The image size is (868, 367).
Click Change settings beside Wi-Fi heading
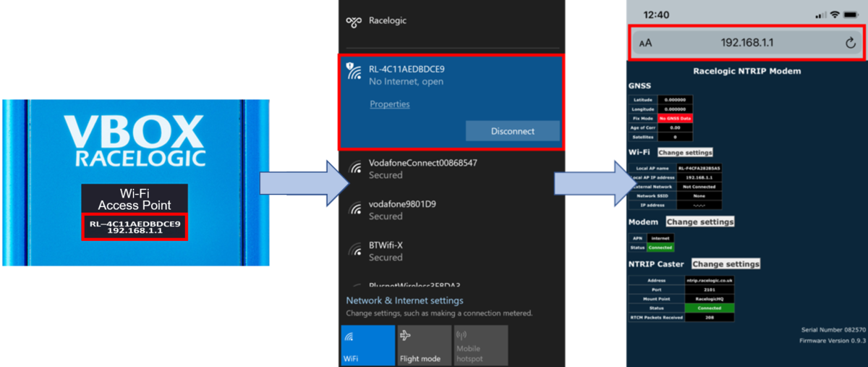[685, 153]
